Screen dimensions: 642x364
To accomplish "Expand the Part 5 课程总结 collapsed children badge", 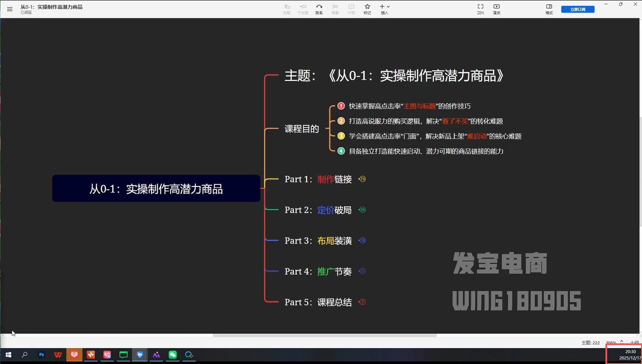I will point(362,302).
